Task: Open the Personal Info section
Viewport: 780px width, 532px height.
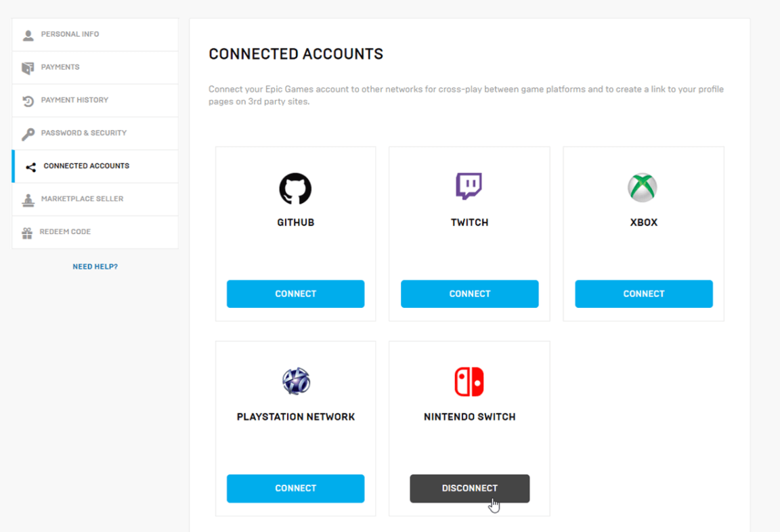Action: click(x=95, y=35)
